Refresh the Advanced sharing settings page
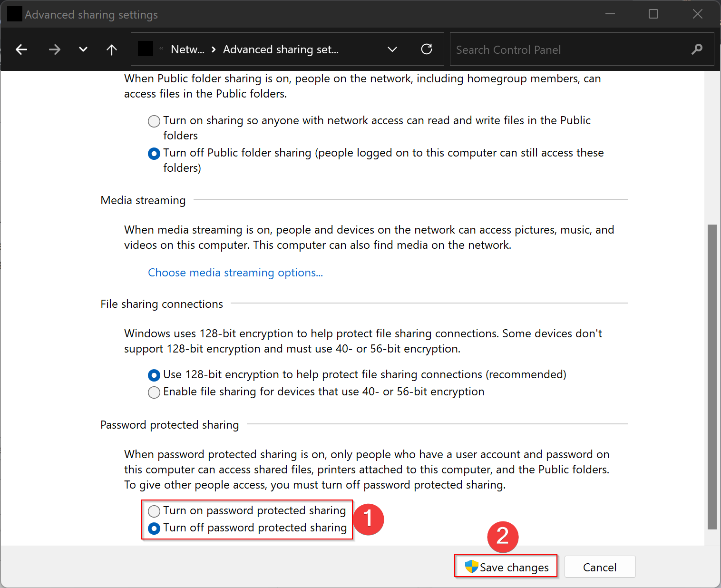This screenshot has width=721, height=588. pos(427,49)
